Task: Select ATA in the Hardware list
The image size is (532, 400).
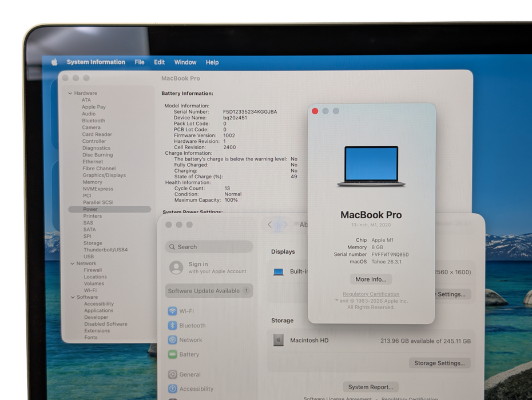Action: point(86,100)
